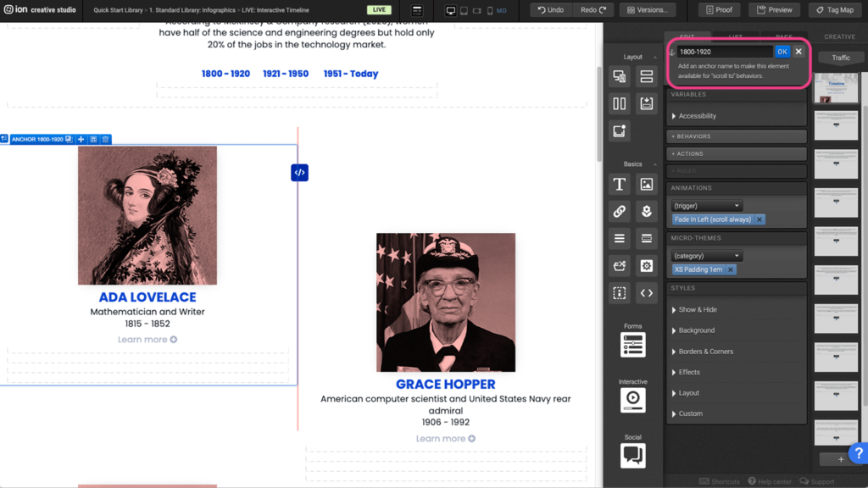Switch to tablet device preview

pos(464,10)
